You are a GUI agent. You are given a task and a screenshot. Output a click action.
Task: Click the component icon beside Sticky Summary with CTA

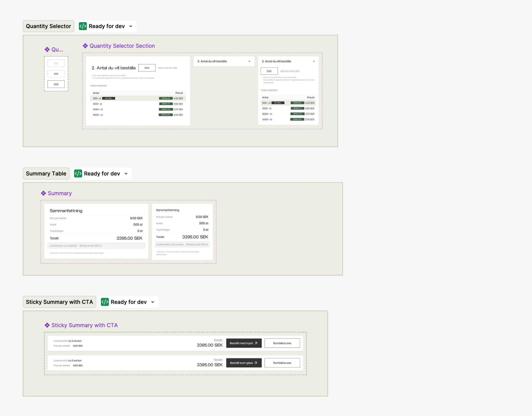coord(47,325)
